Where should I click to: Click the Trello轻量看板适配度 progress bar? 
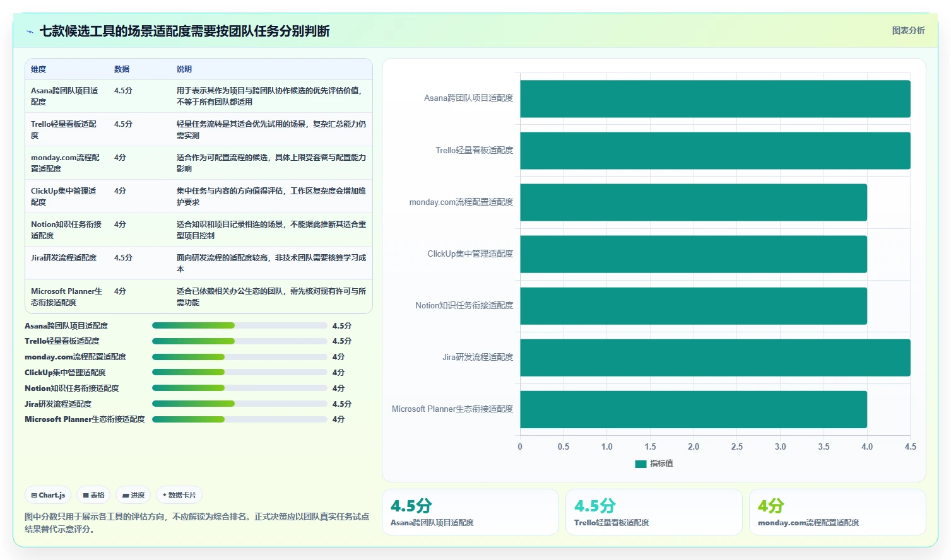pos(240,341)
